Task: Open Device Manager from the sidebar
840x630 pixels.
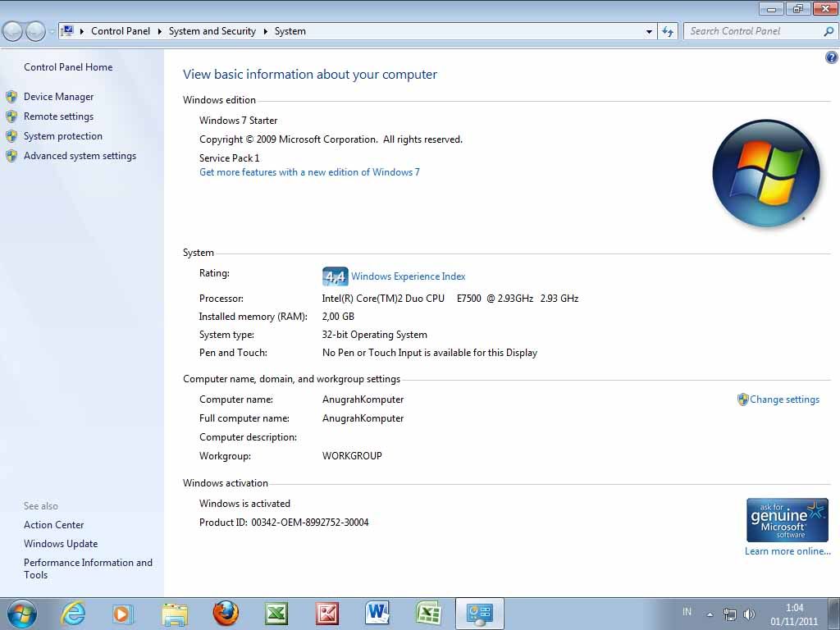Action: pyautogui.click(x=58, y=97)
